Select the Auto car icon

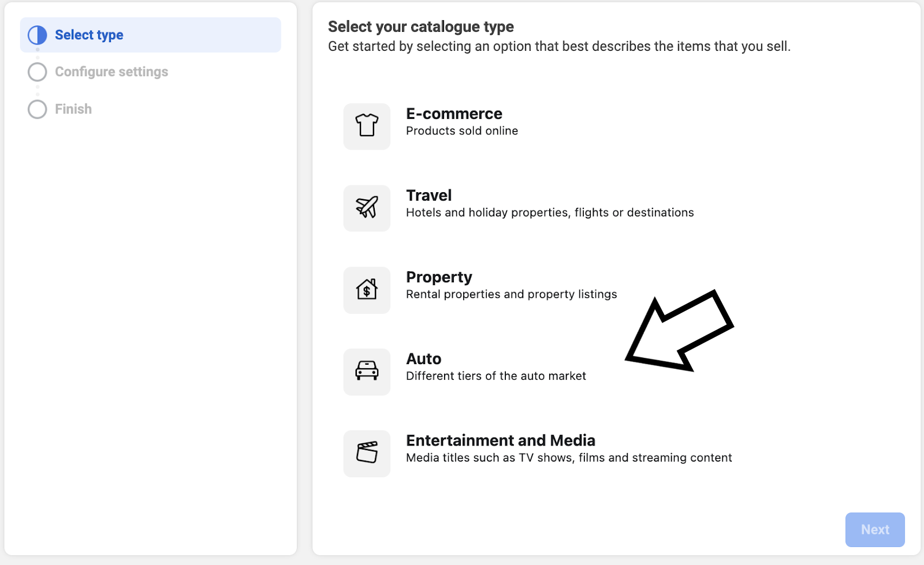click(x=367, y=372)
